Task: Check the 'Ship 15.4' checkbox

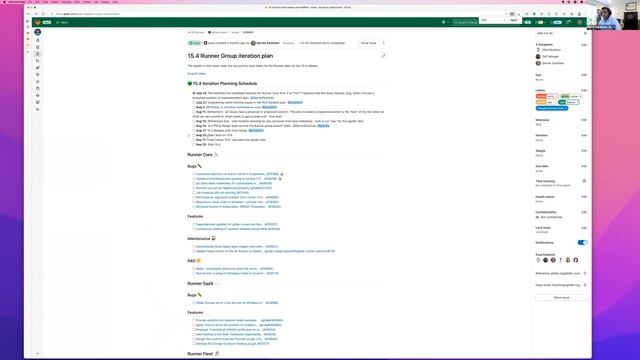Action: click(194, 144)
